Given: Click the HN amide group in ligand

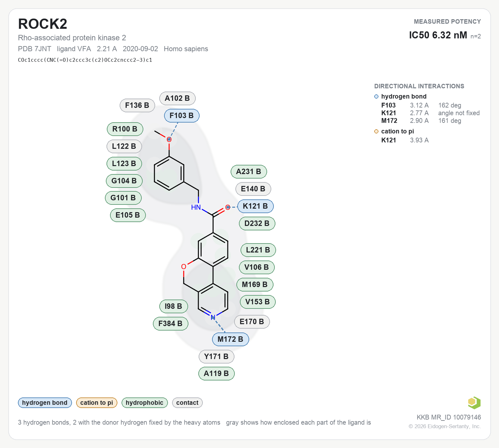Looking at the screenshot, I should point(196,207).
